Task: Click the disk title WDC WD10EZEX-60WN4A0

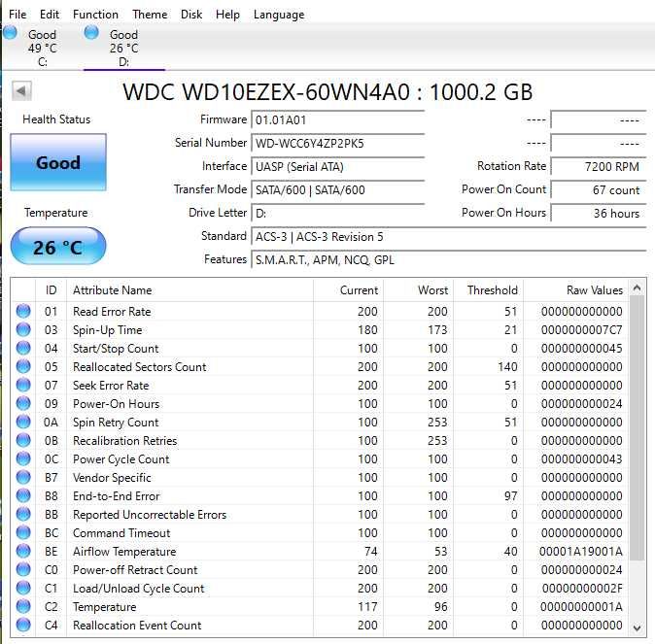Action: [266, 91]
